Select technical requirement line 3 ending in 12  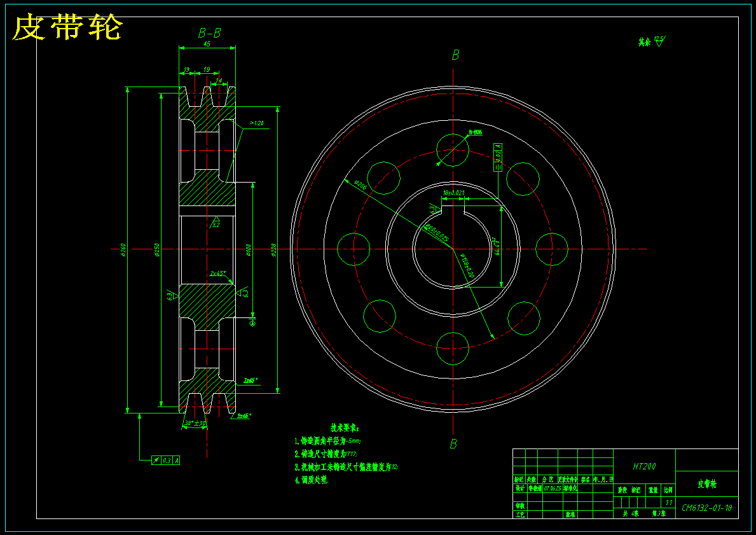pyautogui.click(x=346, y=467)
